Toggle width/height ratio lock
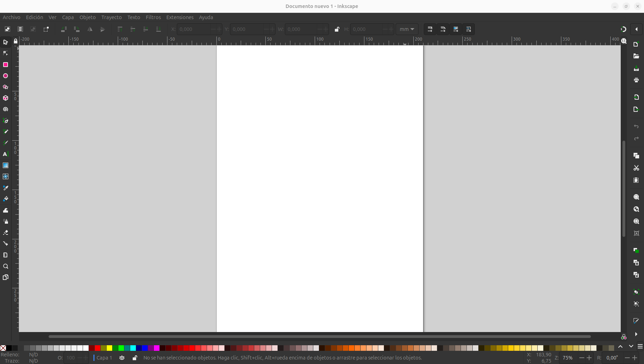The height and width of the screenshot is (364, 644). pos(337,29)
